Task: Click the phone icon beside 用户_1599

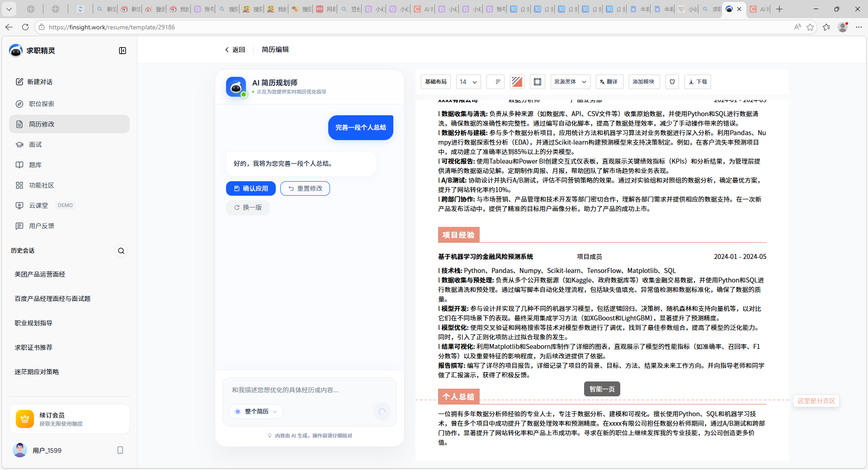Action: [x=120, y=450]
